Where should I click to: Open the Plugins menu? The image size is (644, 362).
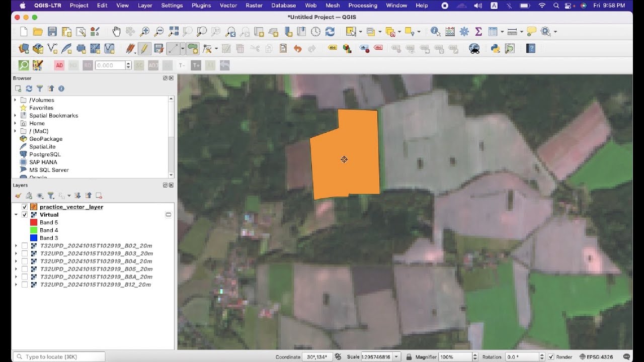(x=201, y=6)
